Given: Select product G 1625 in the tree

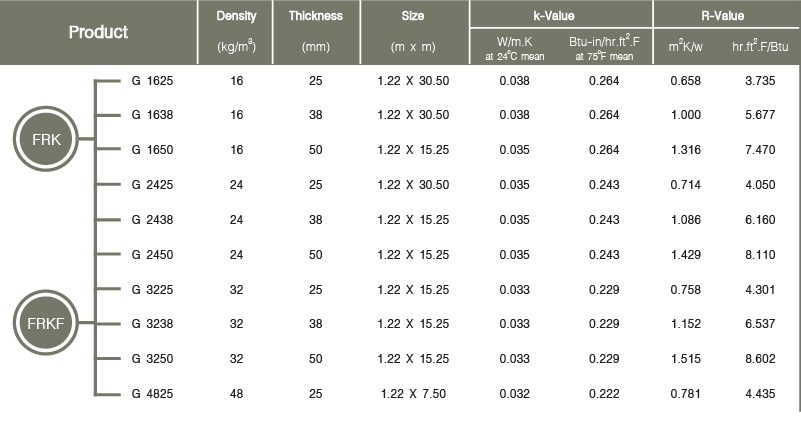Looking at the screenshot, I should 152,80.
